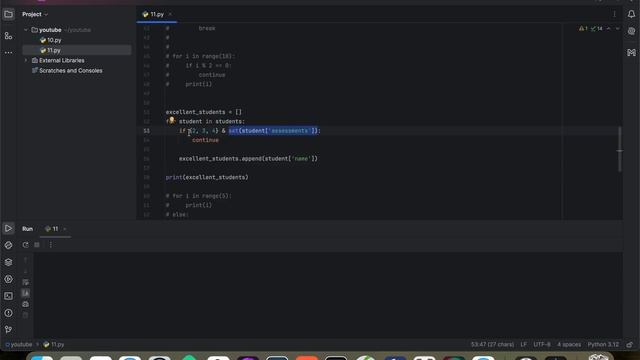Click 'excellent_students = []' code line
The width and height of the screenshot is (640, 360).
click(204, 112)
